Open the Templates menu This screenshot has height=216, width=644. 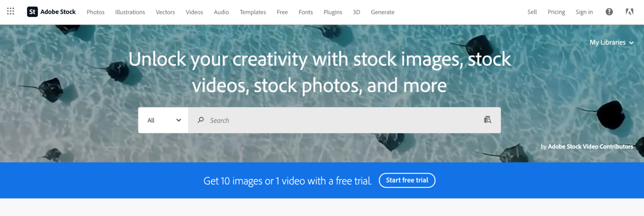point(253,12)
